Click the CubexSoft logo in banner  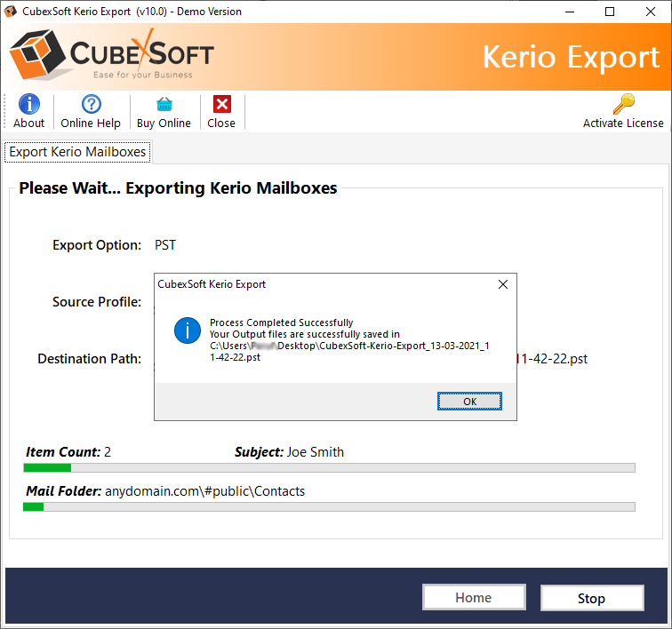pyautogui.click(x=111, y=55)
